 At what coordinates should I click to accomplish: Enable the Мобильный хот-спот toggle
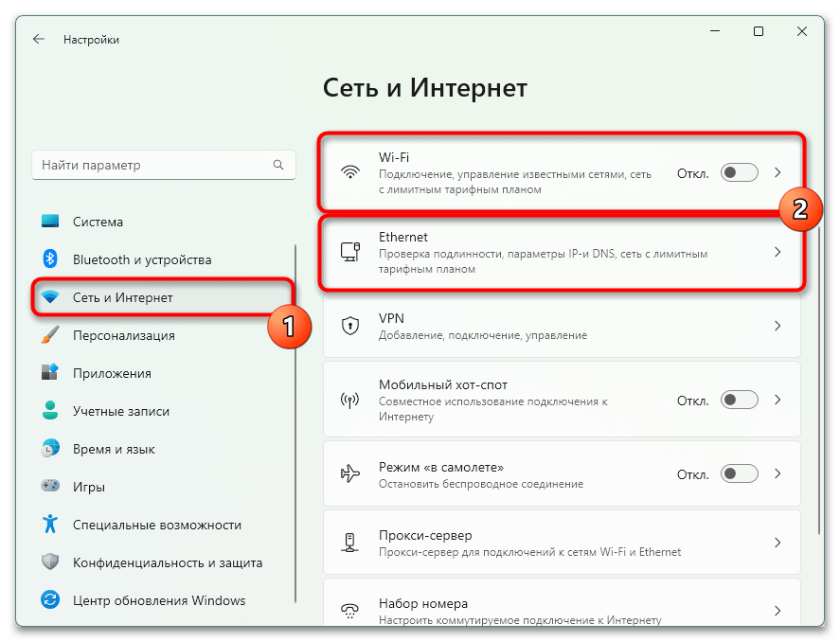tap(740, 400)
